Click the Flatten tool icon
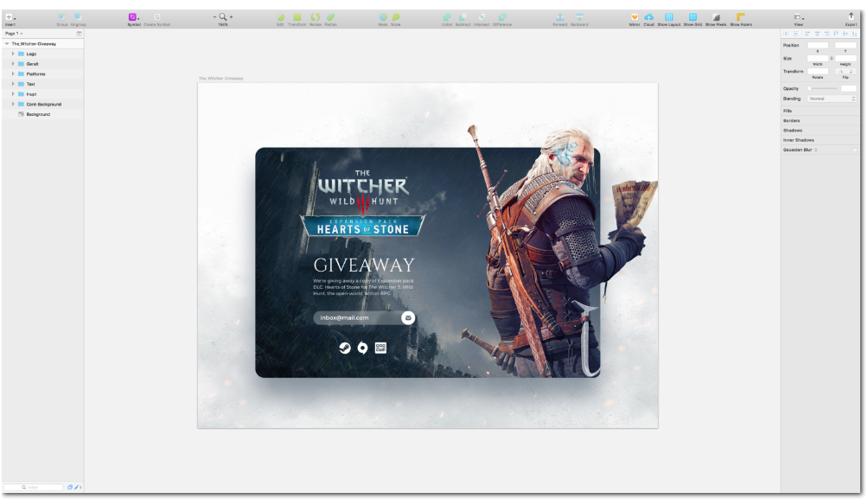Viewport: 868px width, 499px height. tap(330, 17)
